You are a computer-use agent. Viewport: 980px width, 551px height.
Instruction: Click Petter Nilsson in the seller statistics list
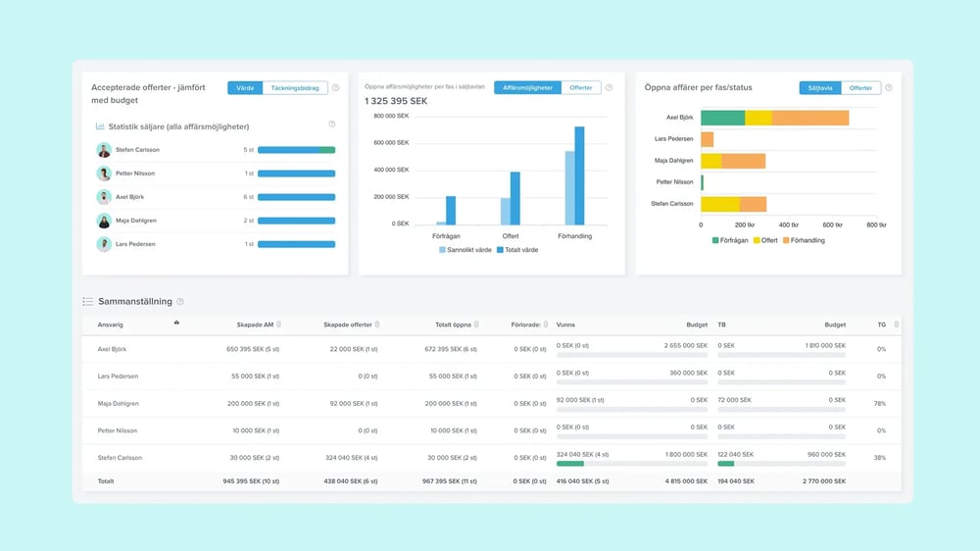pyautogui.click(x=135, y=174)
